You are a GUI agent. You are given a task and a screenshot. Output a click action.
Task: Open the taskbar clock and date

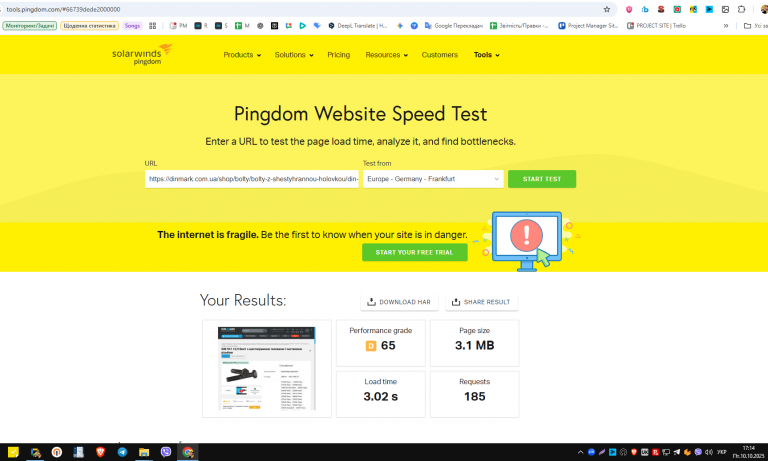748,452
